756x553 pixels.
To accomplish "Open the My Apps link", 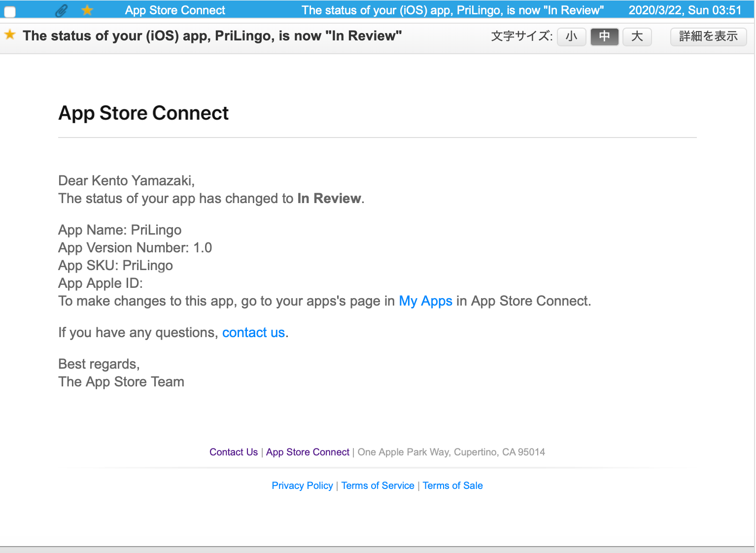I will (426, 301).
